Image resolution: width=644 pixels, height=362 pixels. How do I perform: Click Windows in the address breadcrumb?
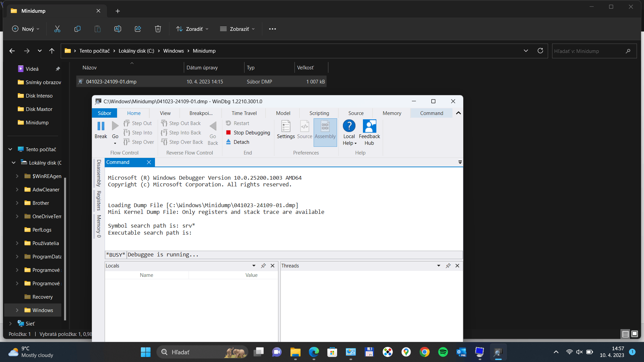(x=173, y=51)
